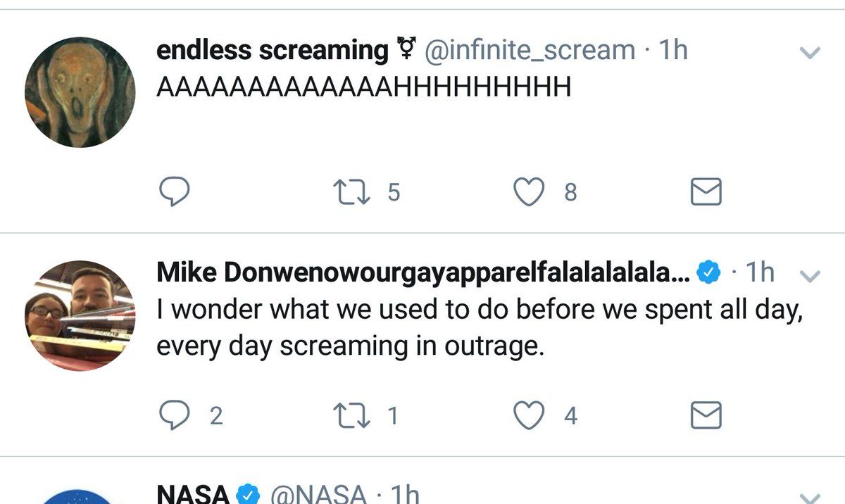The height and width of the screenshot is (504, 845).
Task: Open options chevron on endless screaming tweet
Action: [x=811, y=53]
